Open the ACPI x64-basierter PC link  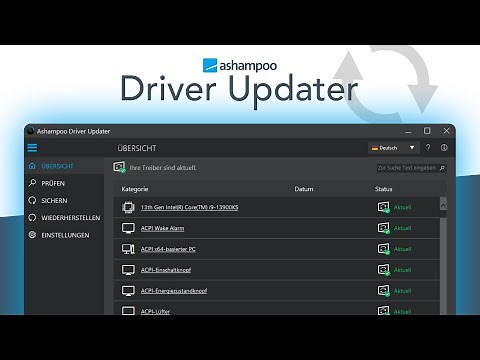168,249
